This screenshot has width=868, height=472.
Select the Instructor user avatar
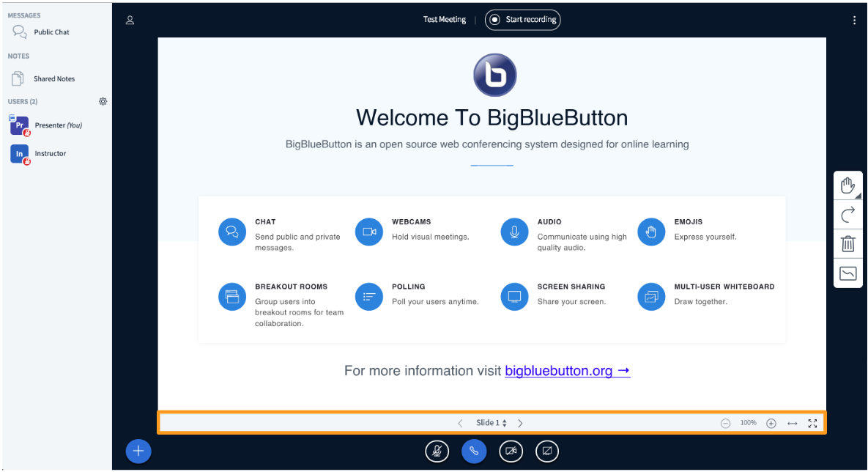19,153
